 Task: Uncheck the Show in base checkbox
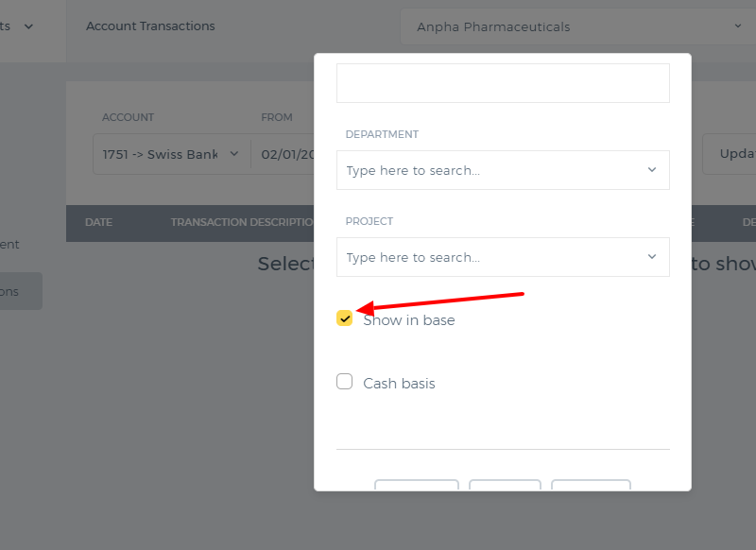[344, 318]
